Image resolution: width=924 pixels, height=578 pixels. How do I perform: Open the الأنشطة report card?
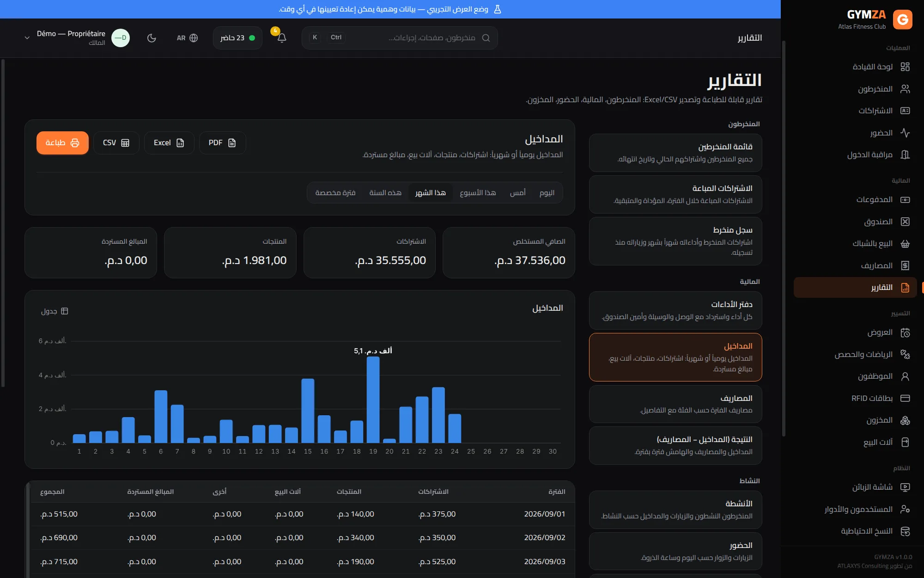675,510
